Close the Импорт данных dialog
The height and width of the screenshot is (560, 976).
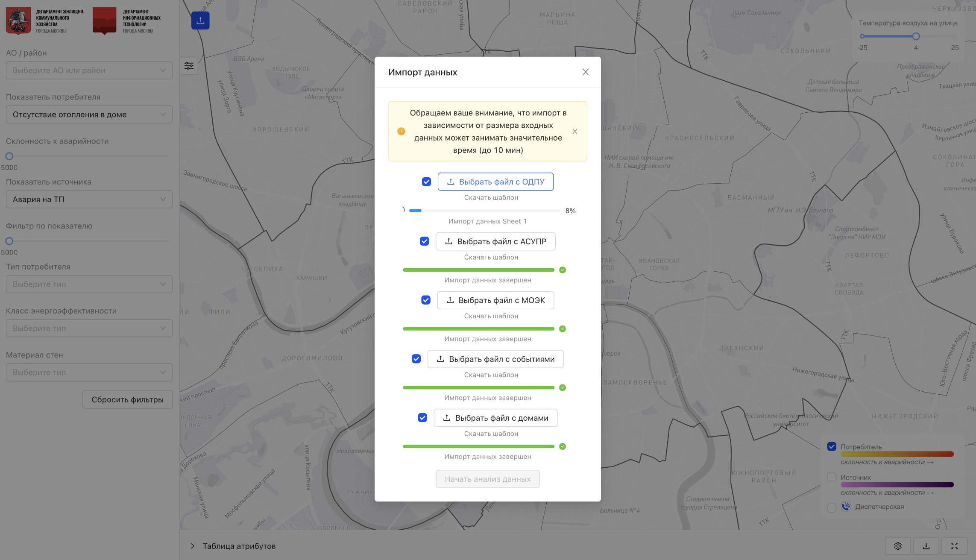[x=586, y=72]
